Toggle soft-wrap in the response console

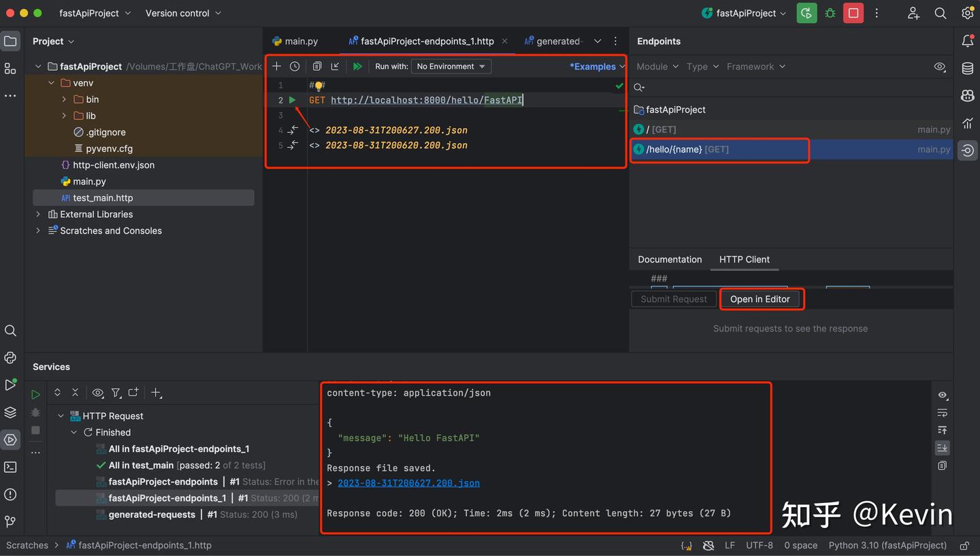tap(942, 412)
